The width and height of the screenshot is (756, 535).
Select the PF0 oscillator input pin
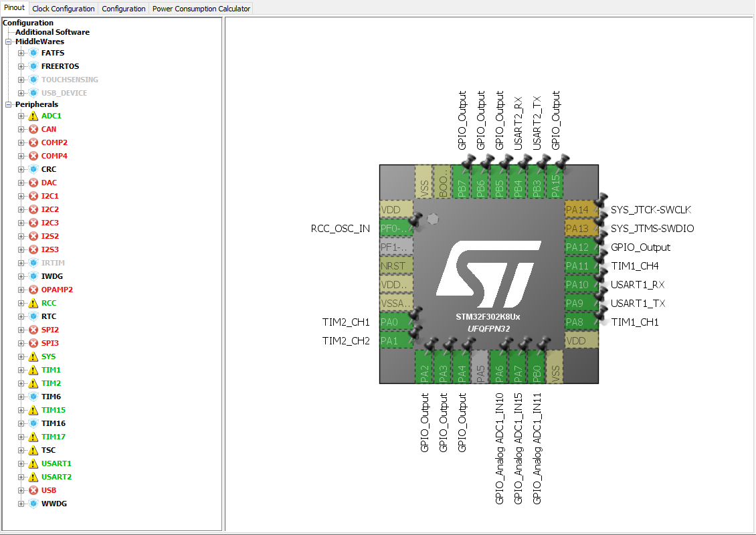396,229
